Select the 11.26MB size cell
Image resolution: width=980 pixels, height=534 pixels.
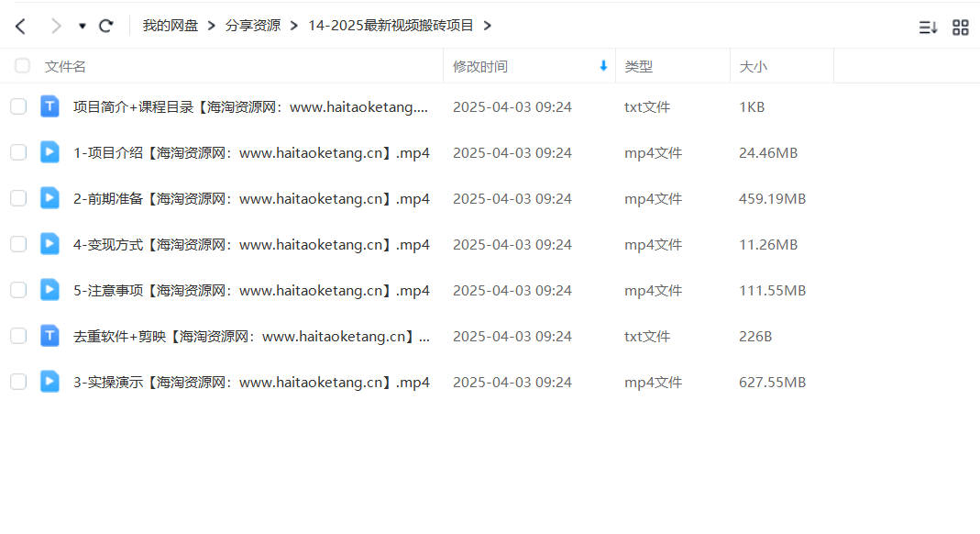click(768, 244)
